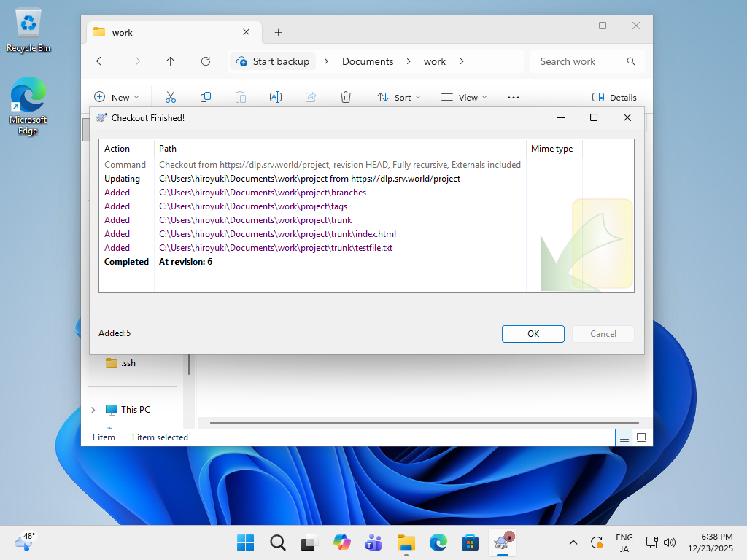Image resolution: width=747 pixels, height=560 pixels.
Task: Expand the This PC tree node
Action: click(93, 410)
